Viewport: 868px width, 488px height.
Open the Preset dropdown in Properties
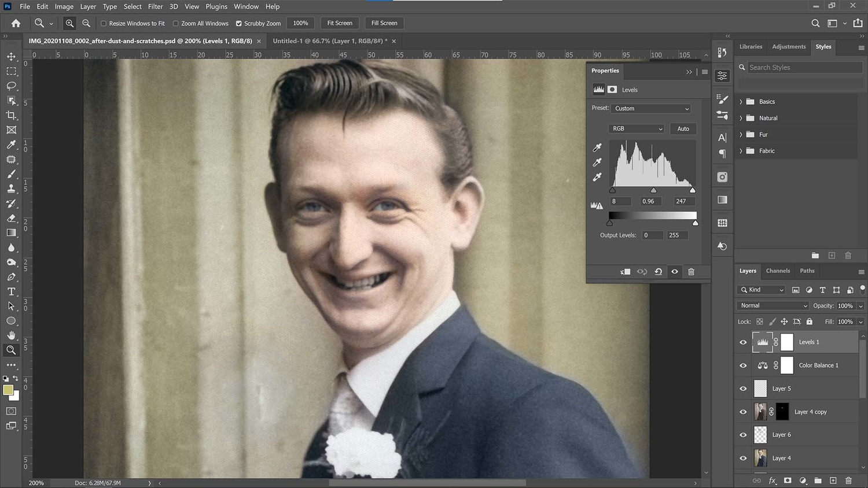point(650,109)
